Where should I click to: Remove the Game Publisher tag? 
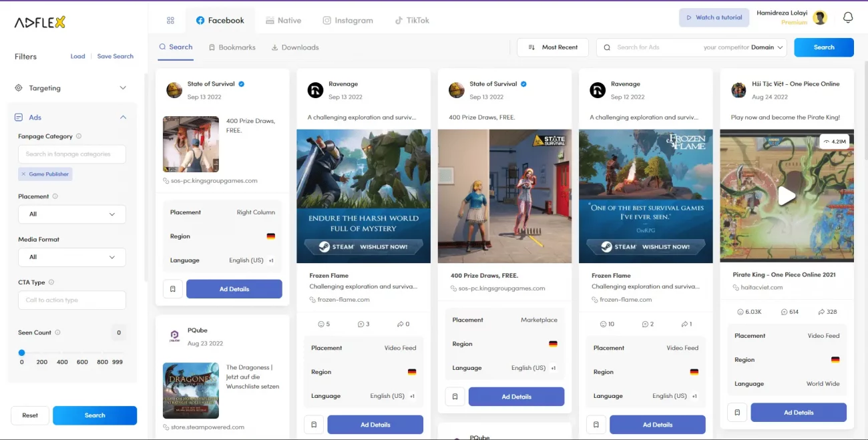pos(23,174)
